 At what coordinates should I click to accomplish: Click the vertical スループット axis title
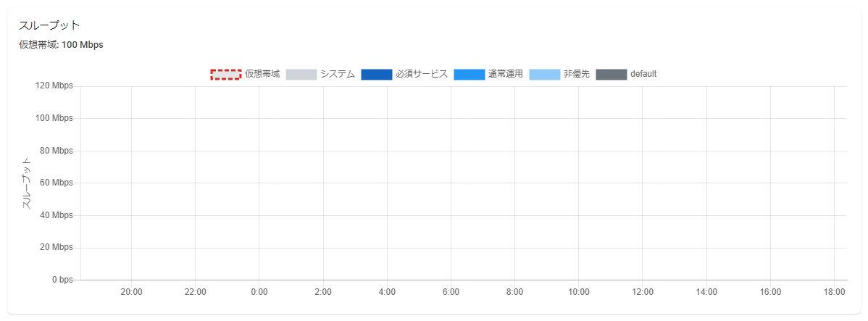pyautogui.click(x=26, y=183)
